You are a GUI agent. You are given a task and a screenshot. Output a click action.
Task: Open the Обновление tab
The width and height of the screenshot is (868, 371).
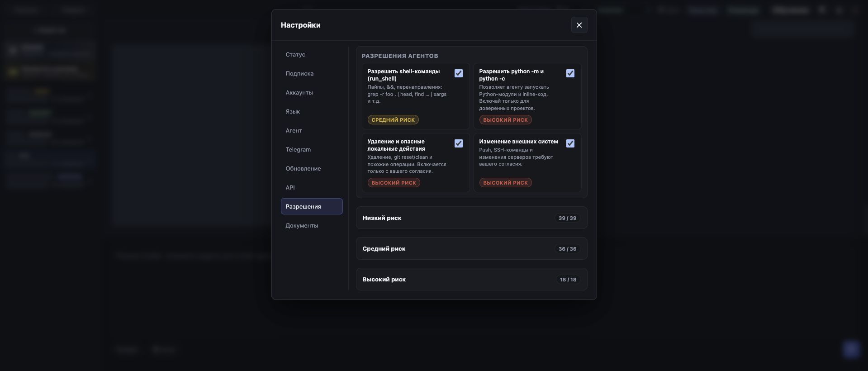pyautogui.click(x=312, y=168)
